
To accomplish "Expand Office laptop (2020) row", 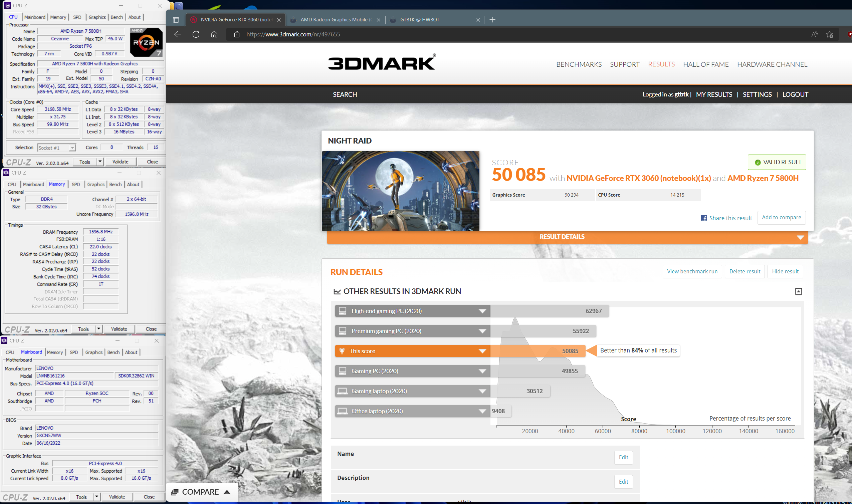I will [x=482, y=411].
